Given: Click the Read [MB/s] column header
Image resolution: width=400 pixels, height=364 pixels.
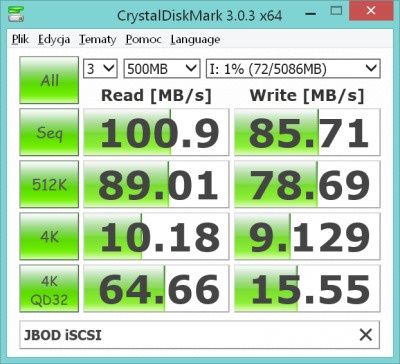Looking at the screenshot, I should point(156,96).
